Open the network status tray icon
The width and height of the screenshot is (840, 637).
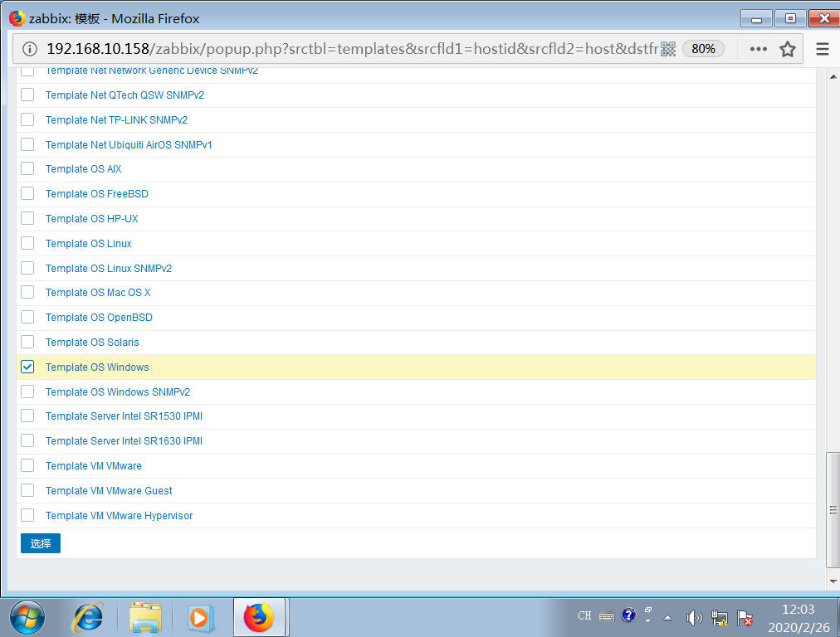point(719,618)
